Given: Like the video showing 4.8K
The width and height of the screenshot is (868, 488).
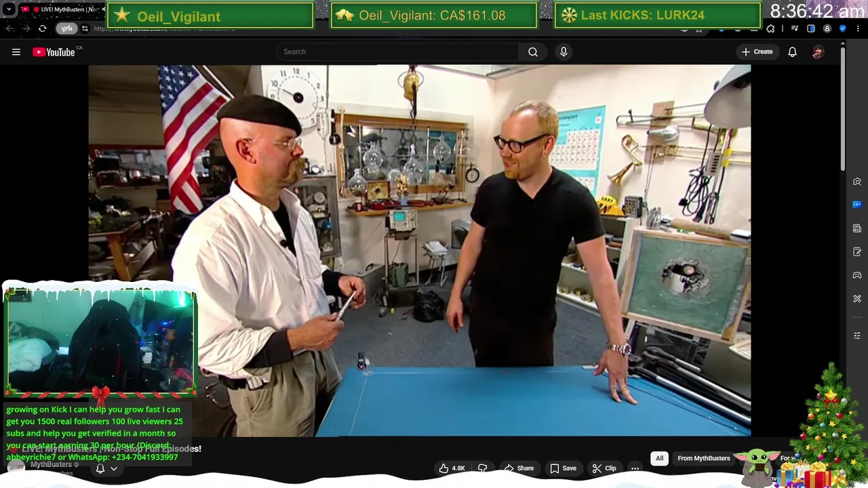Looking at the screenshot, I should pyautogui.click(x=452, y=468).
